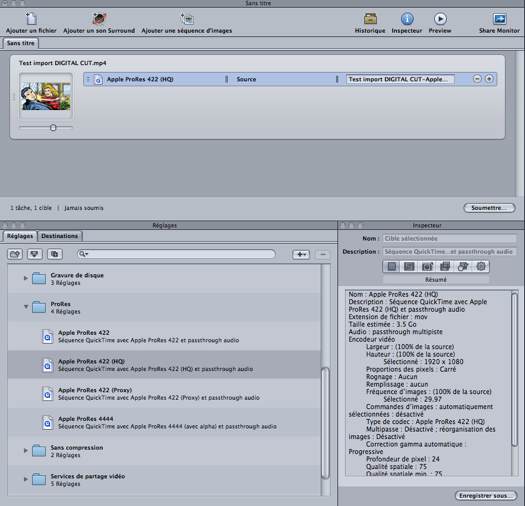Click the Description field in Inspecteur
Viewport: 525px width, 506px height.
(x=449, y=251)
